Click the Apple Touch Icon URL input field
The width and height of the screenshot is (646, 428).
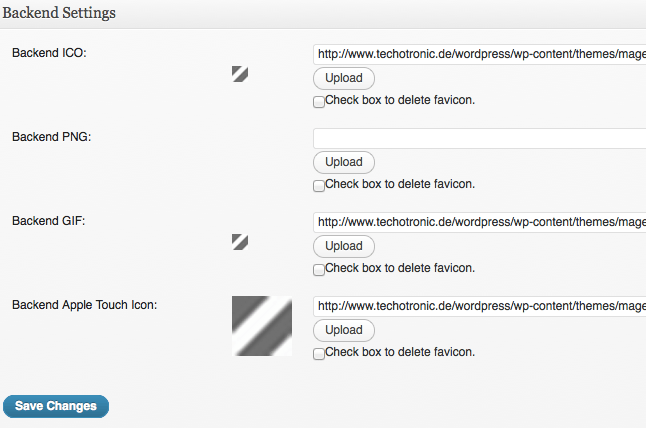pos(480,306)
